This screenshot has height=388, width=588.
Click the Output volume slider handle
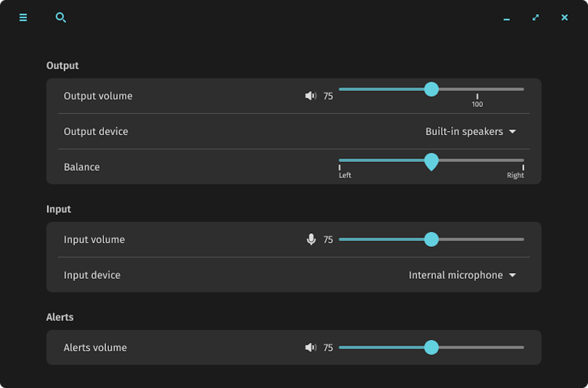point(431,89)
